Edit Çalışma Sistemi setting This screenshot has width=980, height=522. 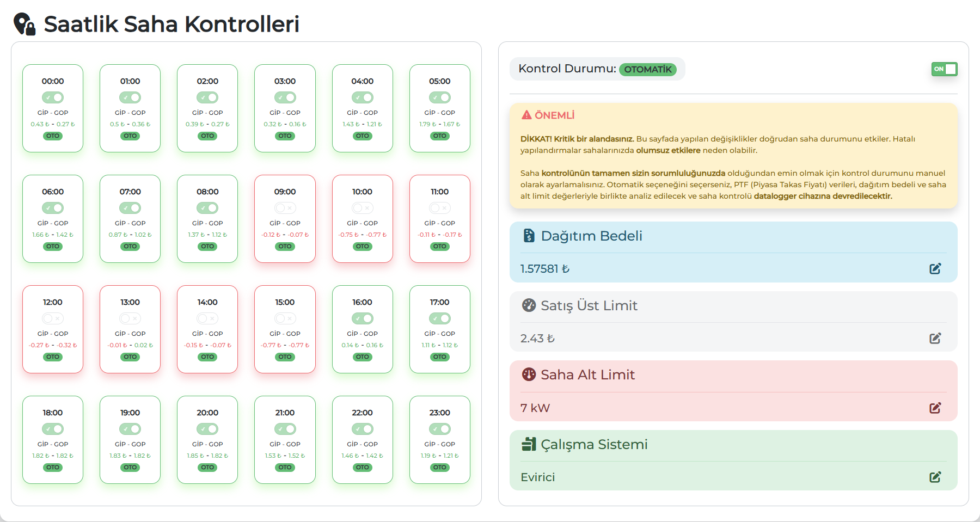tap(935, 477)
